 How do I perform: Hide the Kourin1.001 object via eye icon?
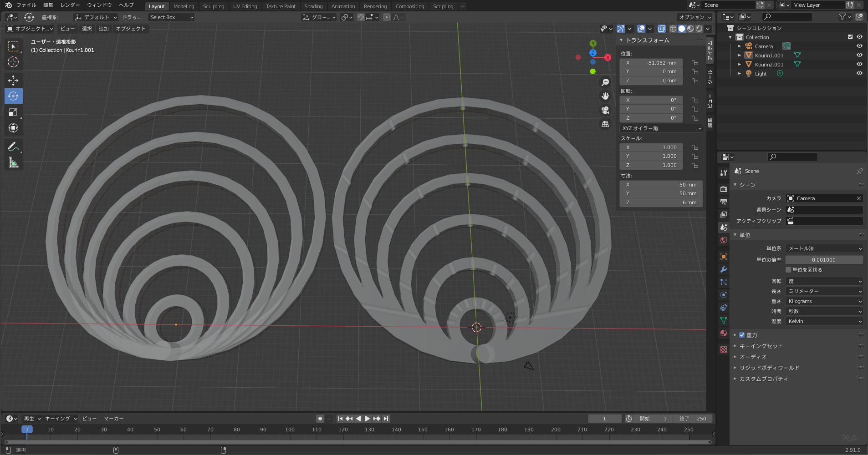point(859,55)
